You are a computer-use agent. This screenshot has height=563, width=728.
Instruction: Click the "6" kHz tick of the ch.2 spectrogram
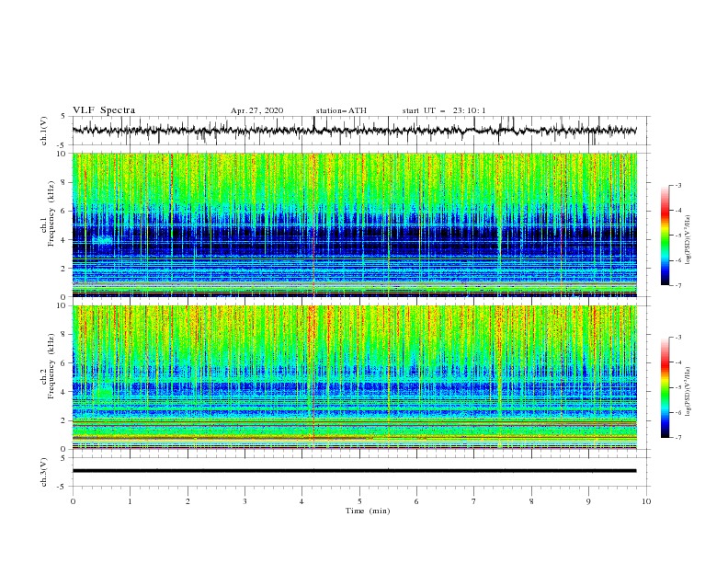(63, 363)
